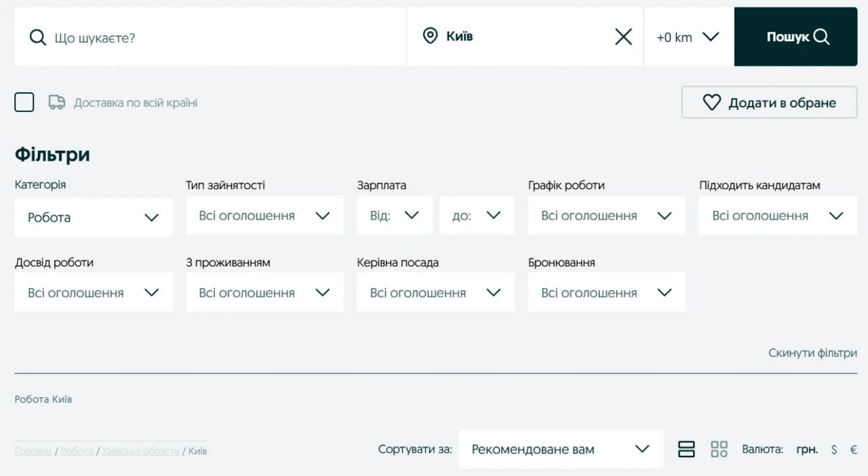Expand the Досвід роботи dropdown

point(94,292)
